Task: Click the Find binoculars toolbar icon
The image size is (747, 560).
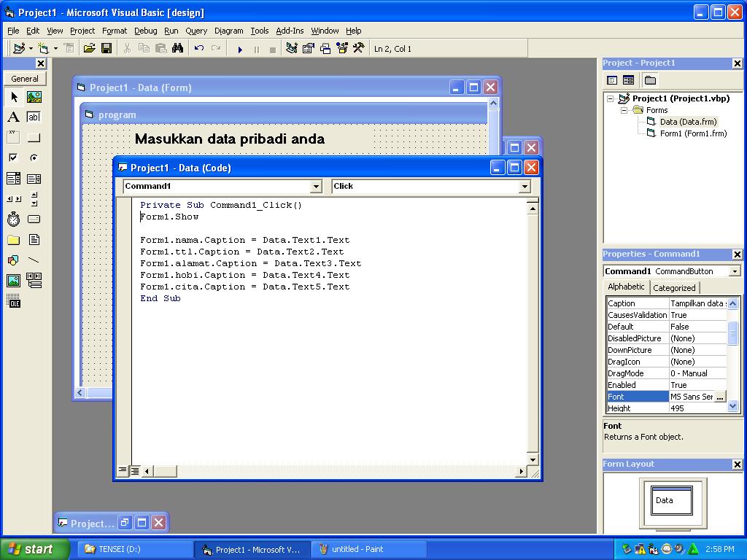Action: (178, 49)
